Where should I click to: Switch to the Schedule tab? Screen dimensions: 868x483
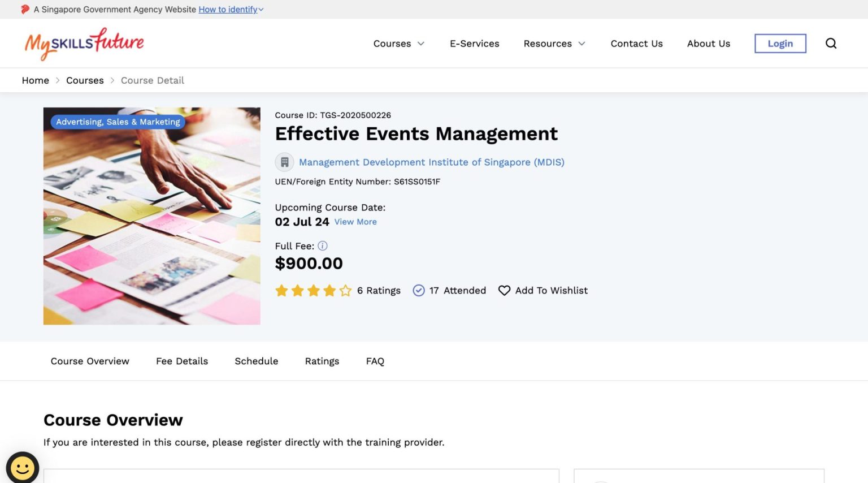tap(257, 361)
